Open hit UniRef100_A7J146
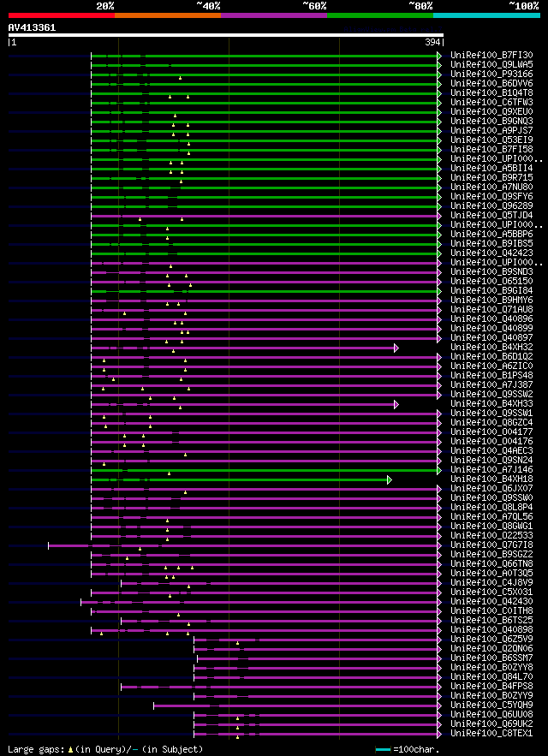 pyautogui.click(x=491, y=469)
